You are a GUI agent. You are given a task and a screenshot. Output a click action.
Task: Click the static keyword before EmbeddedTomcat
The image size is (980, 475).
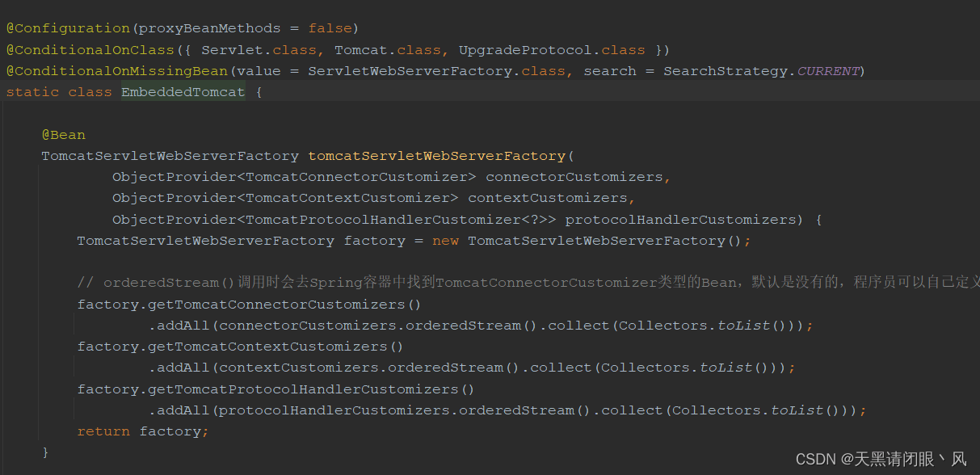click(32, 92)
